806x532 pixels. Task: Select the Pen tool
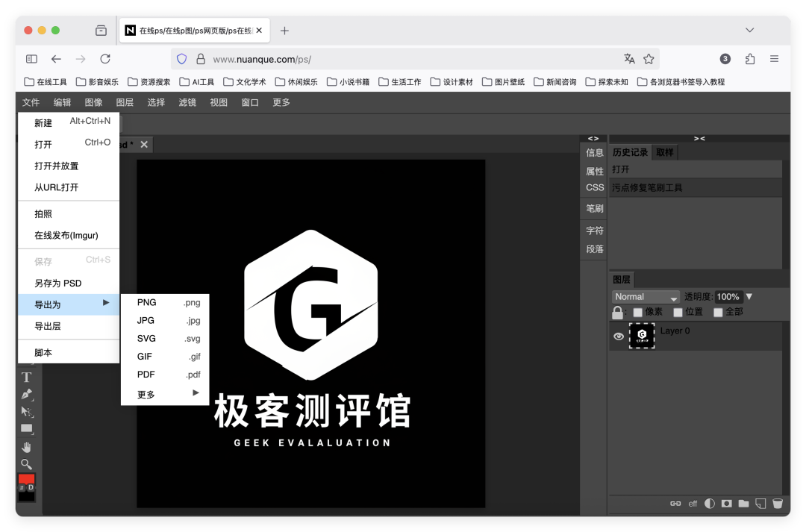coord(27,394)
